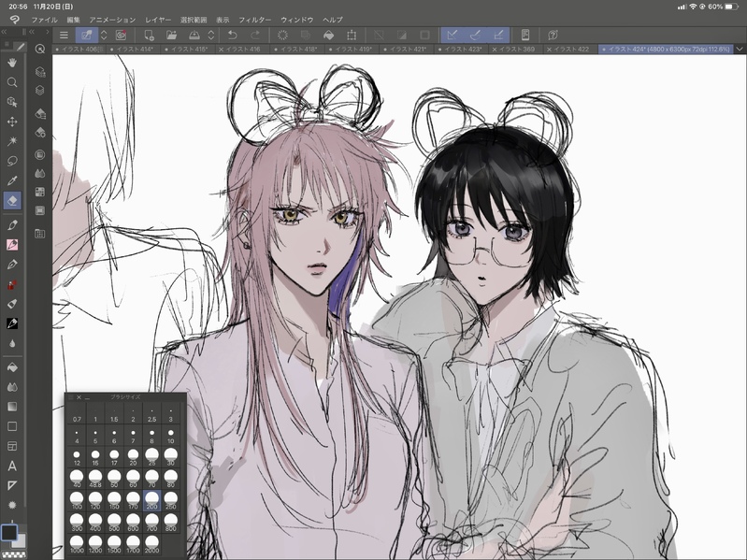Choose brush size 48.8

[x=95, y=479]
